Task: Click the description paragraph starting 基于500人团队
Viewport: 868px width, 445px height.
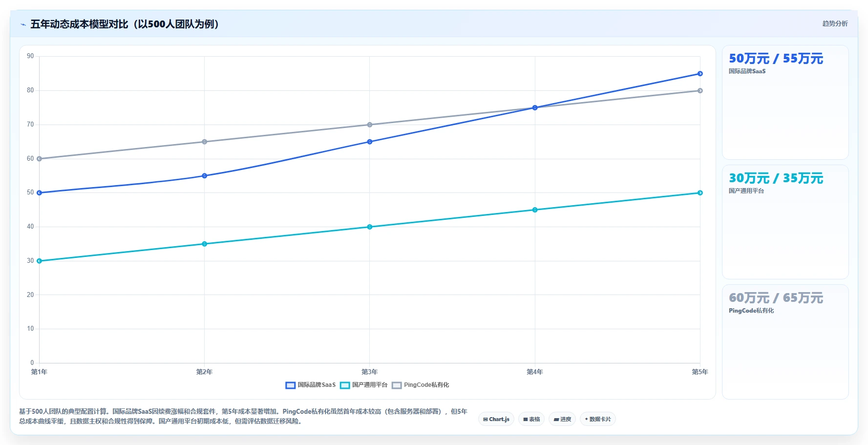Action: 243,416
